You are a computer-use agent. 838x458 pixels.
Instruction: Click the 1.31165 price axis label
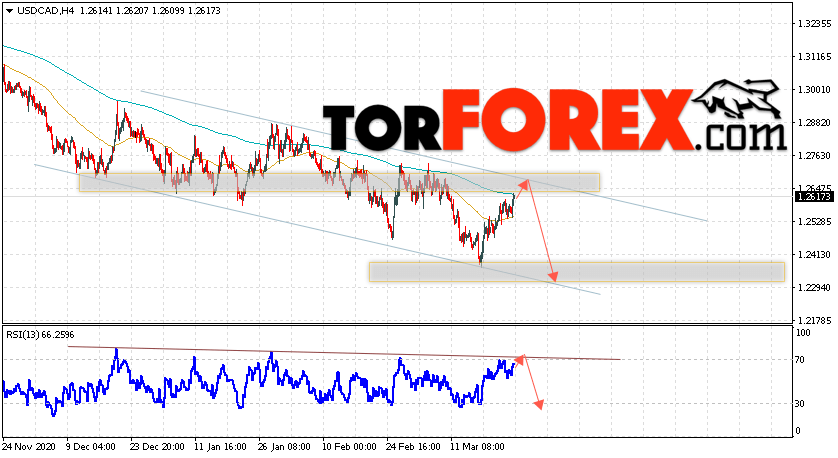[x=814, y=57]
